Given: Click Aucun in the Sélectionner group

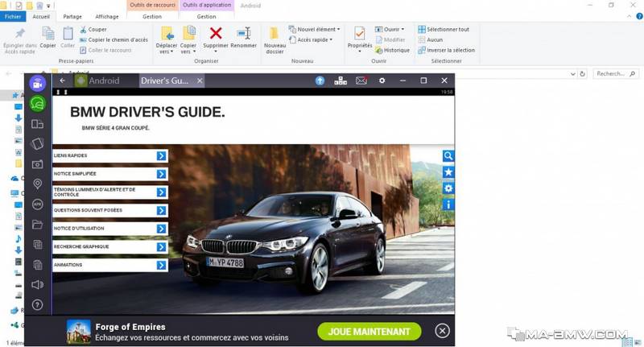Looking at the screenshot, I should [x=431, y=39].
